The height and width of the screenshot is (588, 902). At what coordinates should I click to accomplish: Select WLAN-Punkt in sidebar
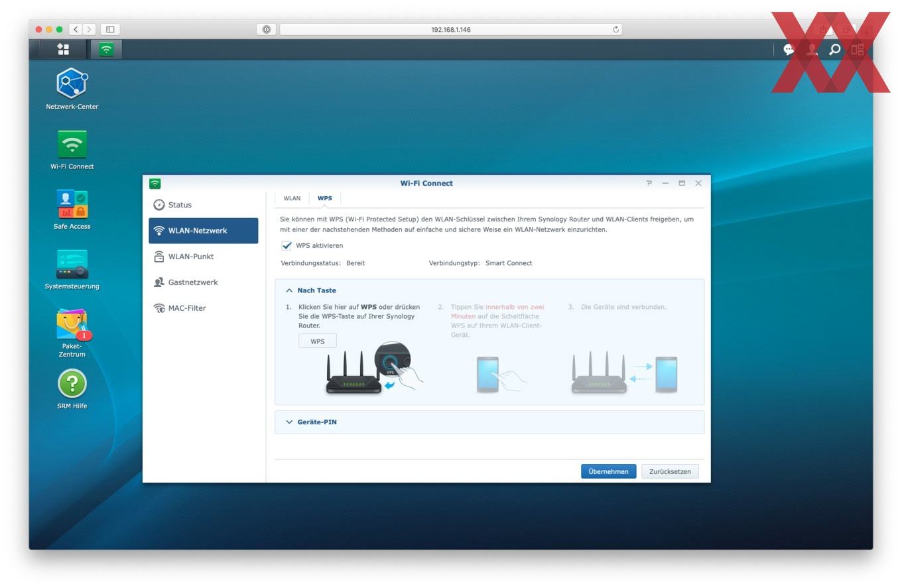(x=204, y=257)
